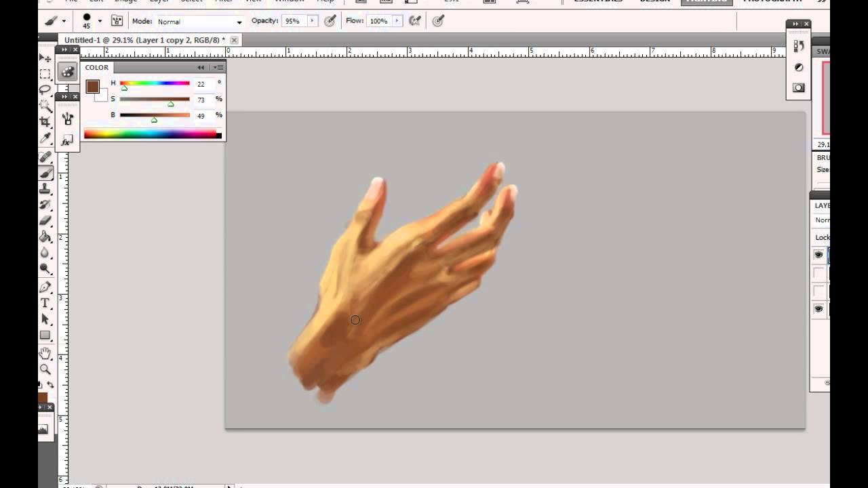
Task: Select the Rectangular Marquee tool
Action: pyautogui.click(x=45, y=74)
